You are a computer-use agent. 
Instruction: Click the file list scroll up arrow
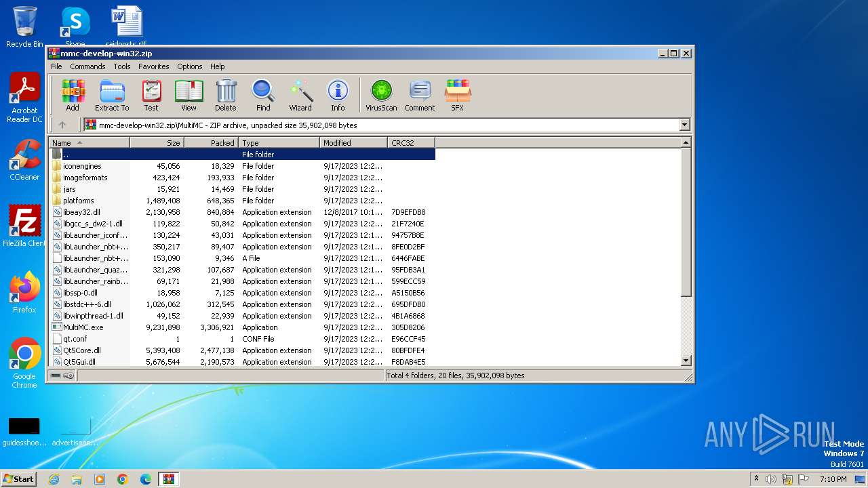pos(686,143)
